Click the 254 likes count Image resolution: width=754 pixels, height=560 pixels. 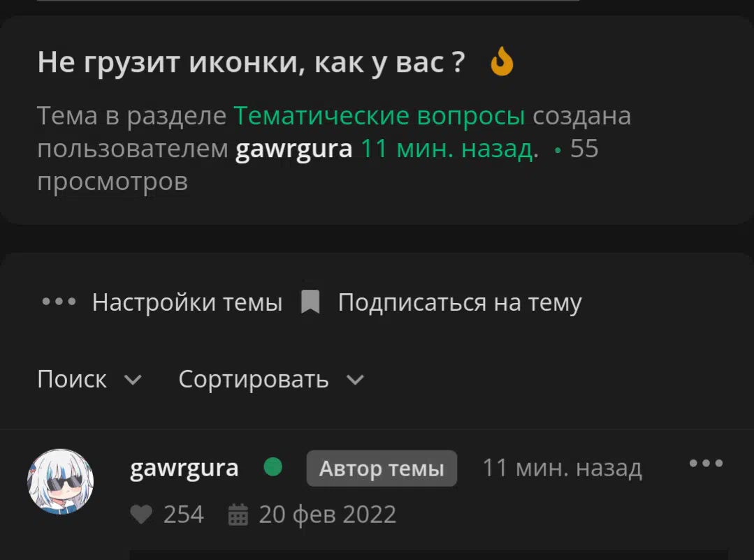click(184, 515)
